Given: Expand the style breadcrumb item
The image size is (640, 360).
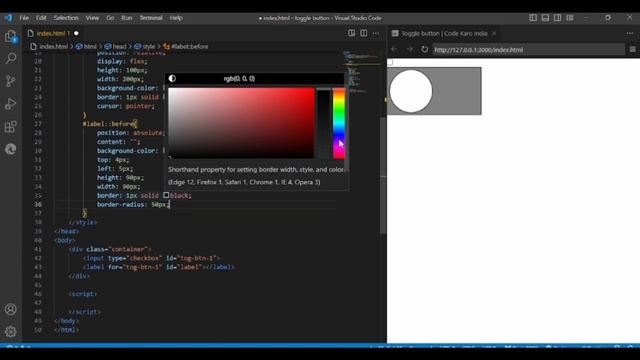Looking at the screenshot, I should point(149,47).
